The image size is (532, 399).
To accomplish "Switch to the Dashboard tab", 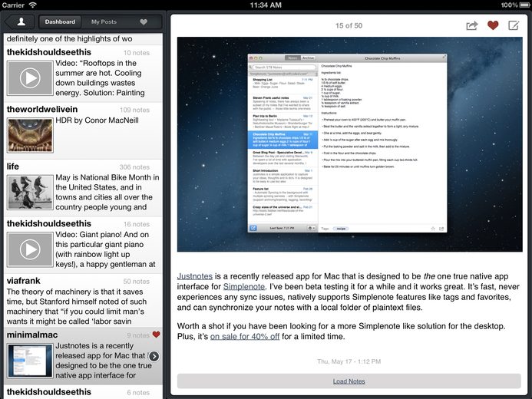I will pyautogui.click(x=60, y=22).
